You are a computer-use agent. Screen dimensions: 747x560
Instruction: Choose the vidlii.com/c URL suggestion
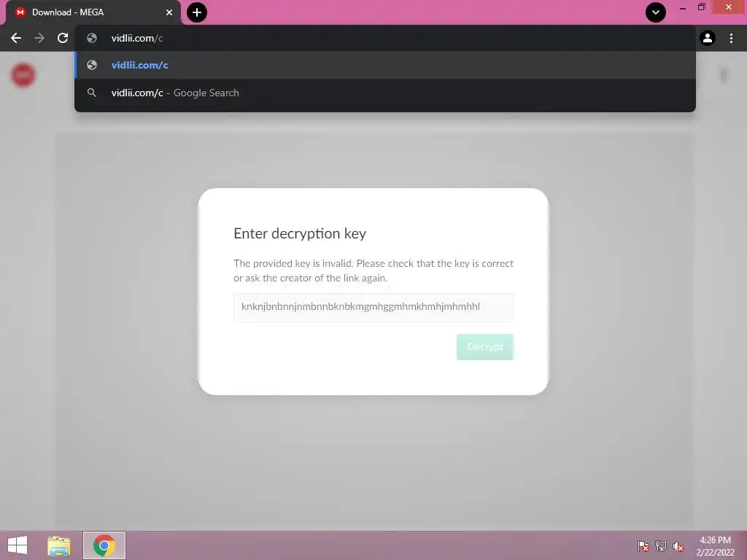point(385,65)
